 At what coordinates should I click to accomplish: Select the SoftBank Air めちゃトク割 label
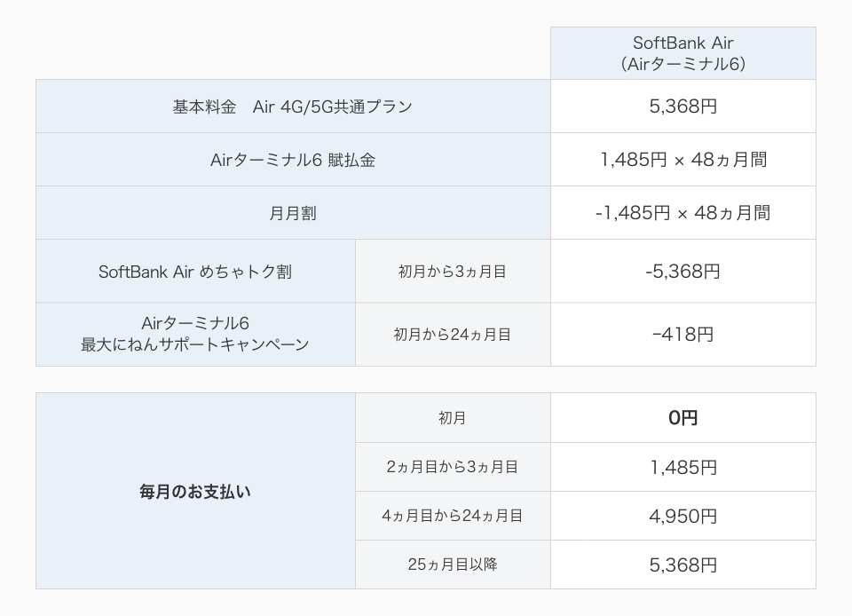pyautogui.click(x=195, y=272)
